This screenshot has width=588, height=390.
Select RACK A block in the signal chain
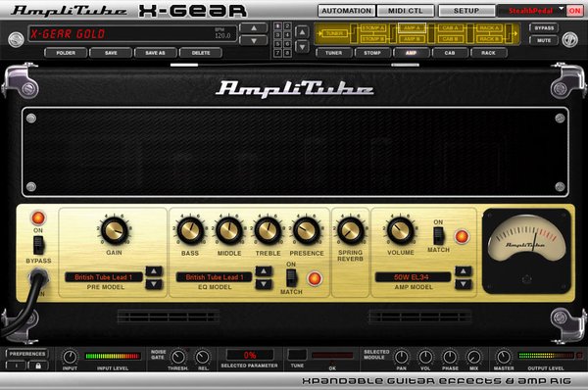[489, 28]
